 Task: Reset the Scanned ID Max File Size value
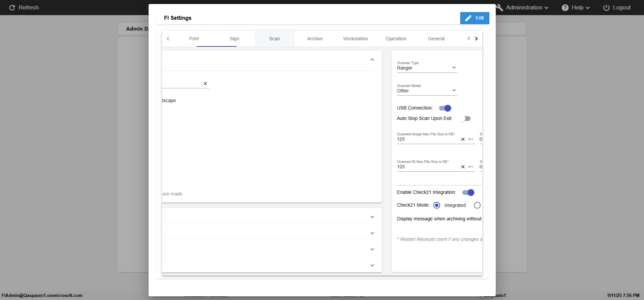[x=471, y=167]
